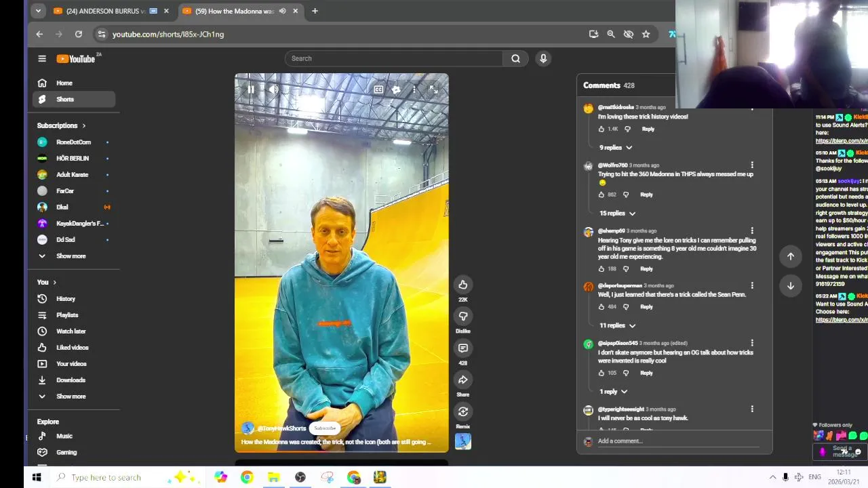The width and height of the screenshot is (868, 488).
Task: Open Remix for this short
Action: pyautogui.click(x=463, y=412)
